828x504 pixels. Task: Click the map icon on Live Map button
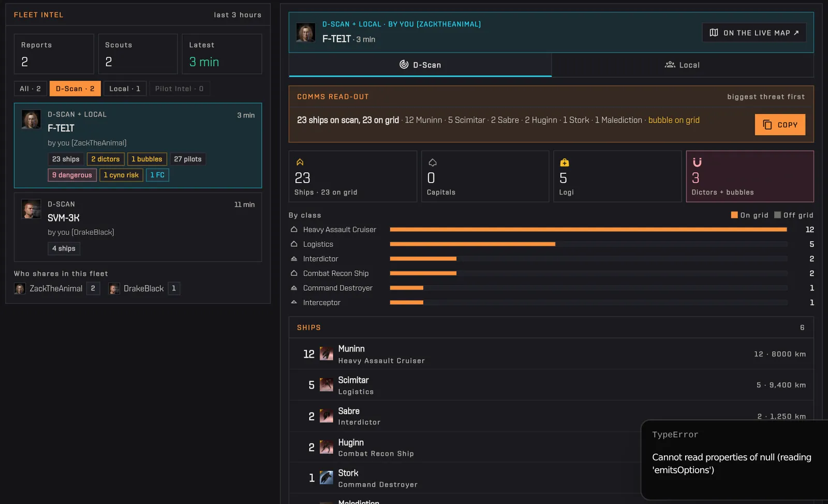714,33
